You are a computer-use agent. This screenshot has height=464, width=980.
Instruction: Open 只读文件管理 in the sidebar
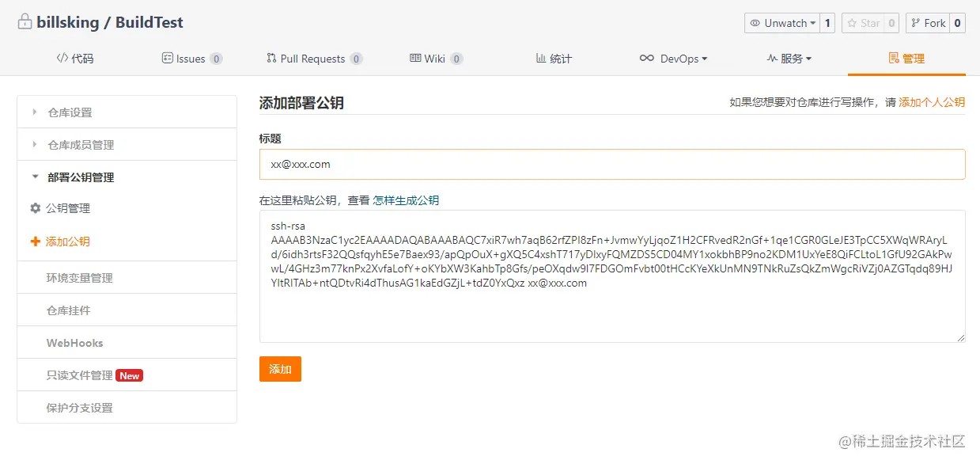[127, 375]
